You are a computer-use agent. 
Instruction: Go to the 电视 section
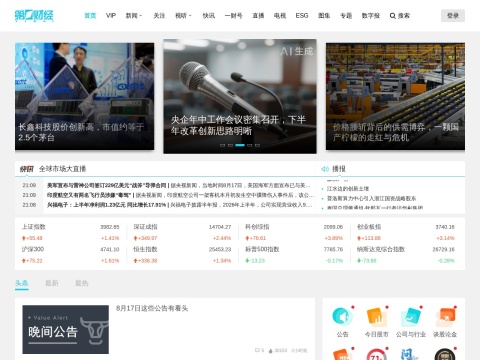click(x=280, y=16)
